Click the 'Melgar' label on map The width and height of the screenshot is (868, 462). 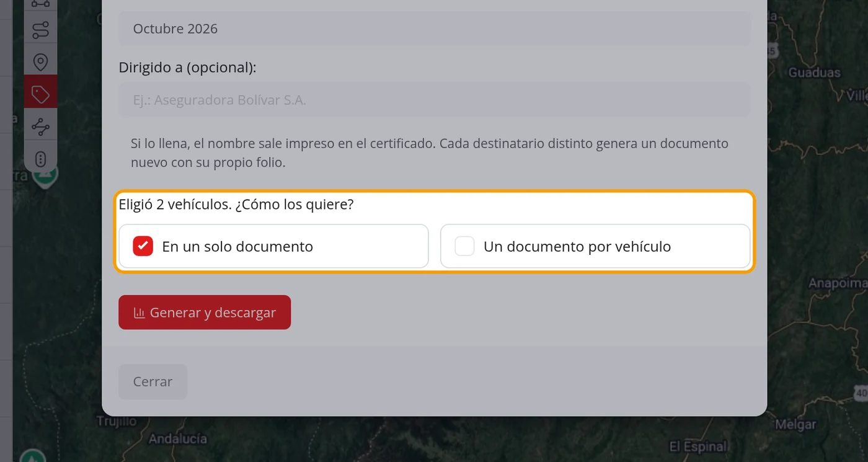[795, 425]
